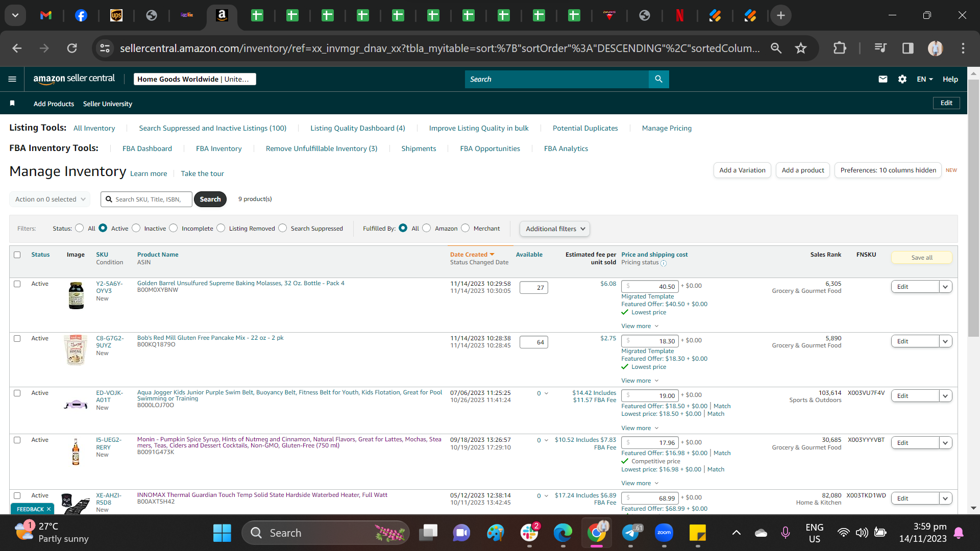
Task: Open the Windows Start menu
Action: [x=222, y=533]
